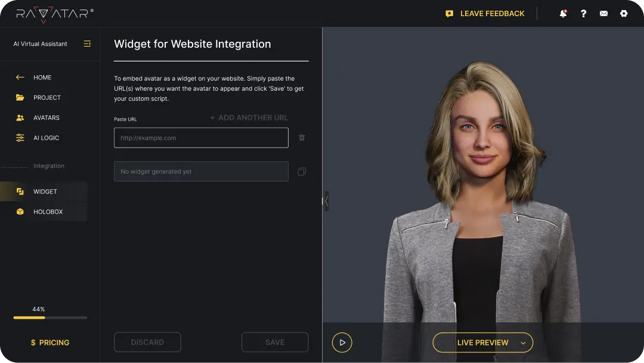The image size is (644, 363).
Task: Open settings gear icon
Action: point(624,13)
